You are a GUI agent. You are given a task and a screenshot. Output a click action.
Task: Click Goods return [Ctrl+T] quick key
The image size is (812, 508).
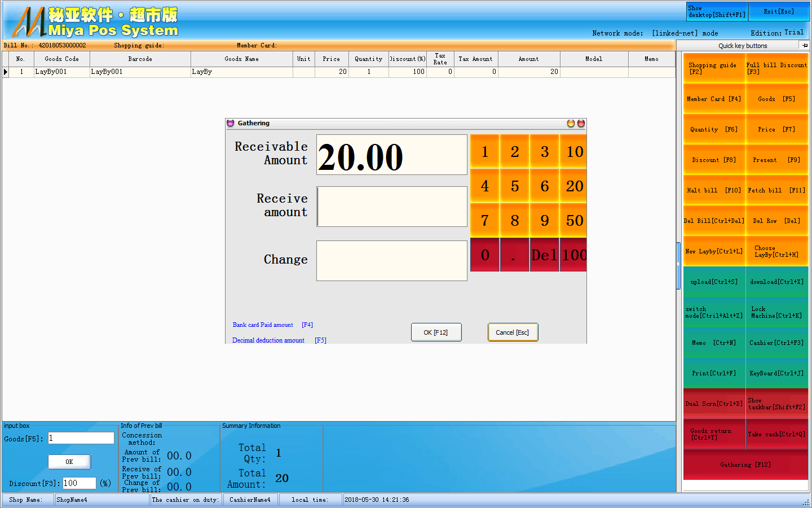[x=714, y=434]
